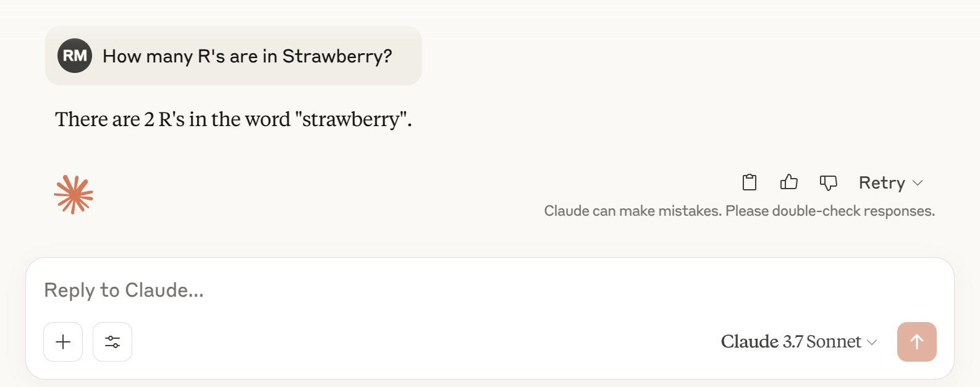Click the RM user avatar
Screen dimensions: 980x387
(75, 56)
